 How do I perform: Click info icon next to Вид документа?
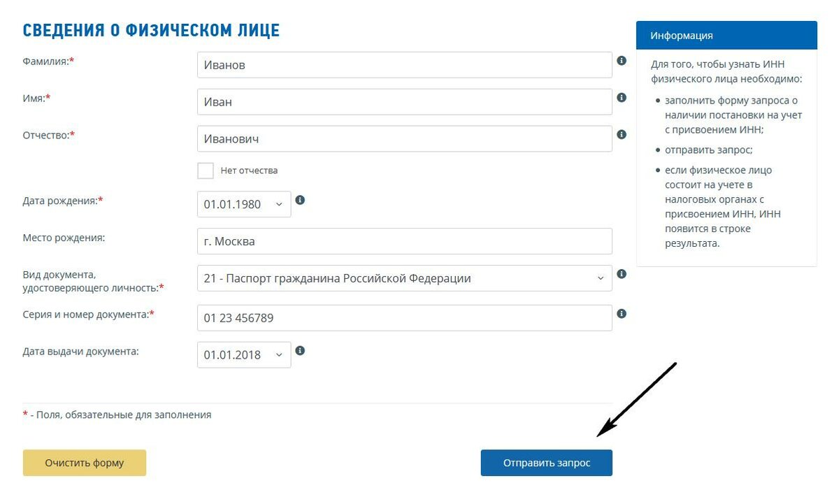622,274
